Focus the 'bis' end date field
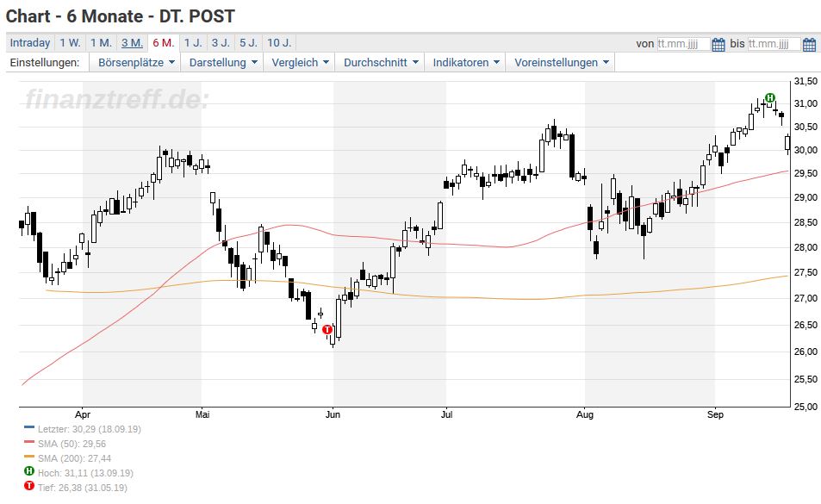Image resolution: width=821 pixels, height=504 pixels. [x=774, y=44]
